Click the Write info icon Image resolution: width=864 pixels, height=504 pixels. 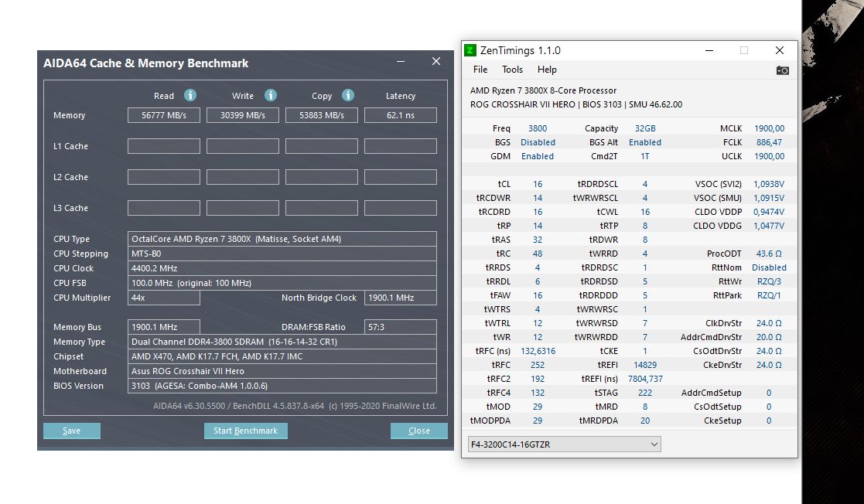270,95
